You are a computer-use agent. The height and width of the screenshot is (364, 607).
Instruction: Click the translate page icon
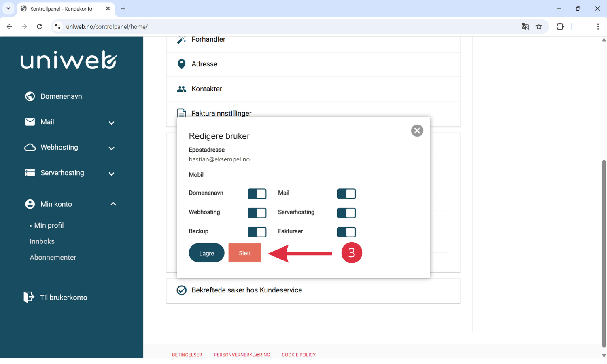pos(525,27)
